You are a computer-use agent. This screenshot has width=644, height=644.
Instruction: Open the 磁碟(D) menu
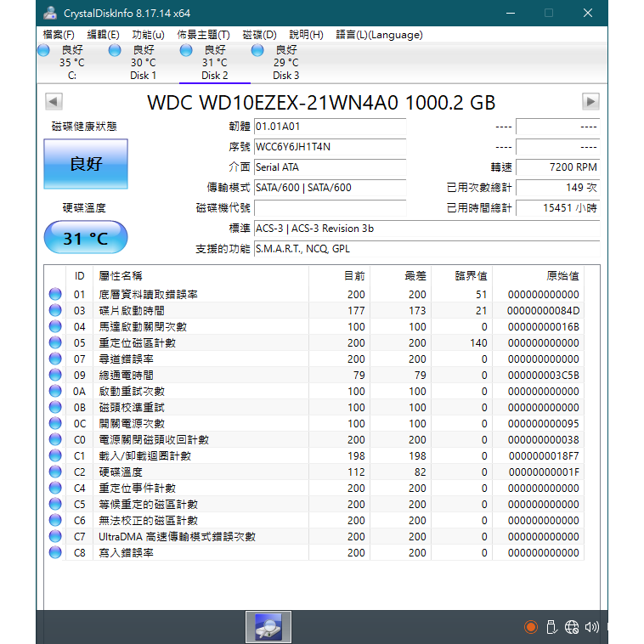(259, 35)
